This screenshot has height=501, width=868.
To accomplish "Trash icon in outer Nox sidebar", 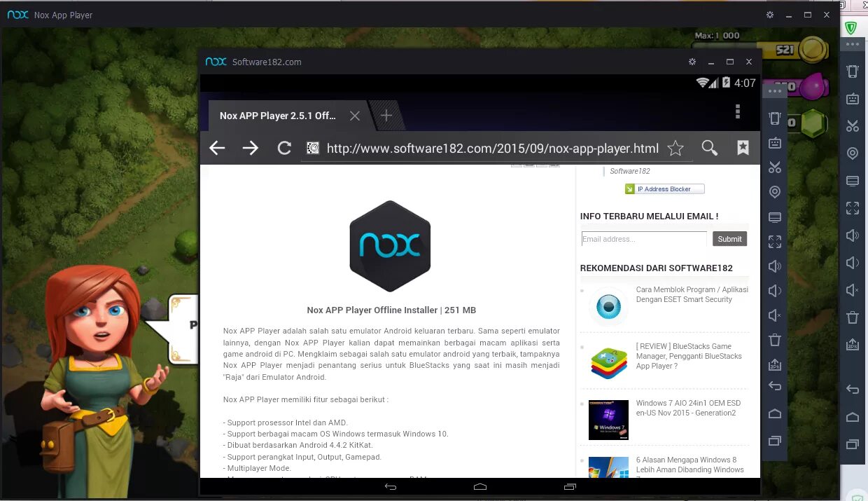I will coord(853,317).
